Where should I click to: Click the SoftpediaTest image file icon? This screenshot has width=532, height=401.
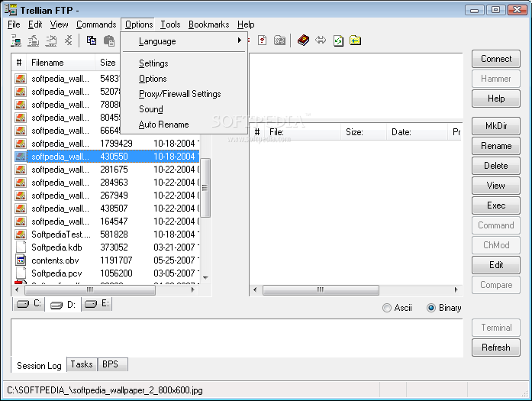tap(20, 234)
